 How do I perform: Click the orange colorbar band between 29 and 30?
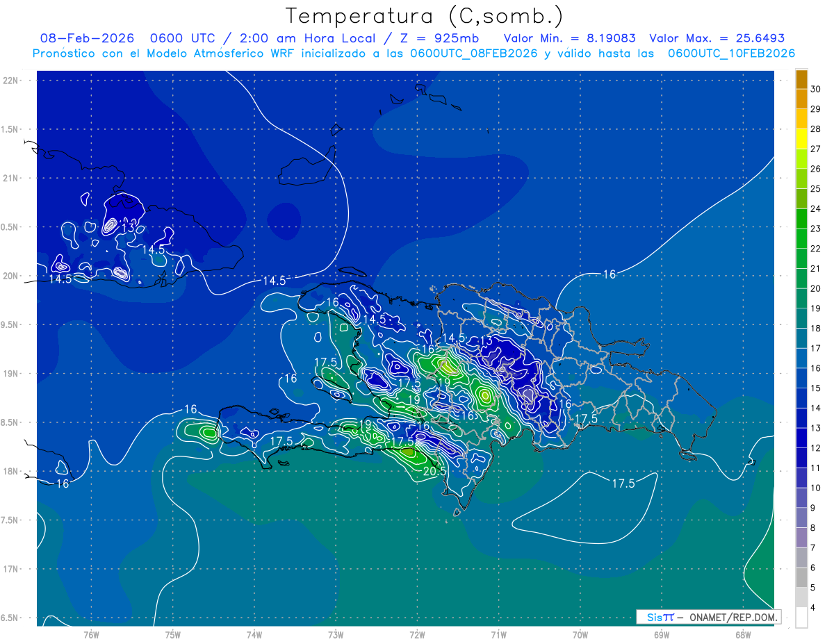[801, 99]
